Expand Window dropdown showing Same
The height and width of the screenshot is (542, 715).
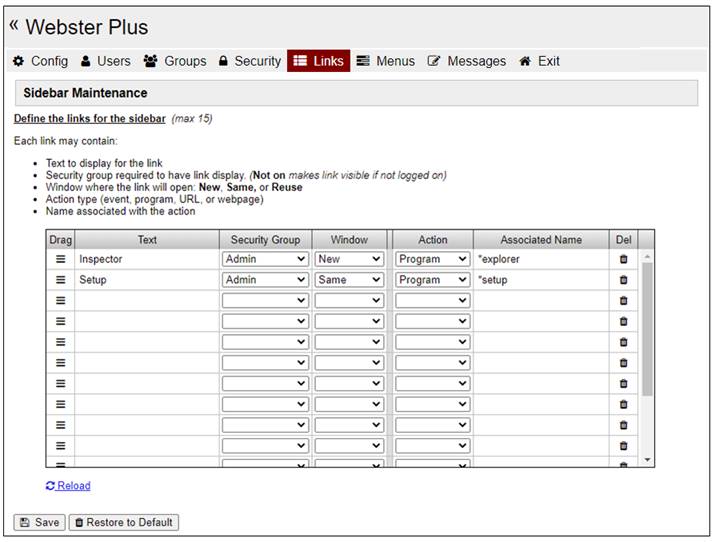[348, 280]
